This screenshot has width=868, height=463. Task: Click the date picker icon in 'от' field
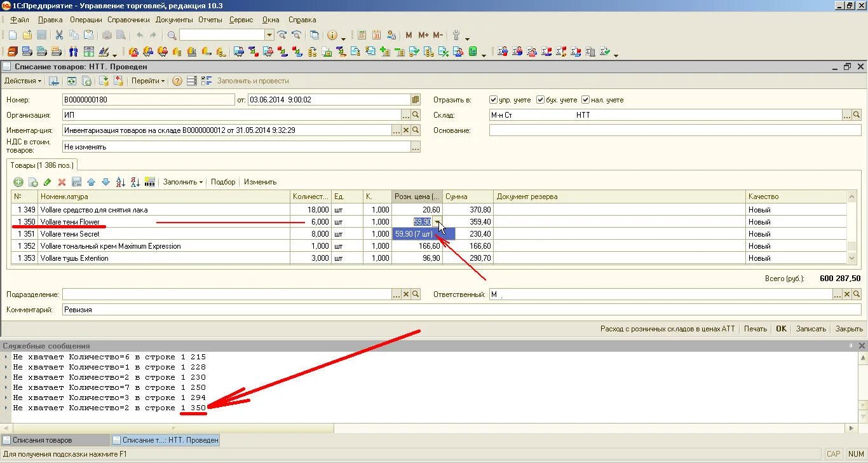[x=416, y=100]
